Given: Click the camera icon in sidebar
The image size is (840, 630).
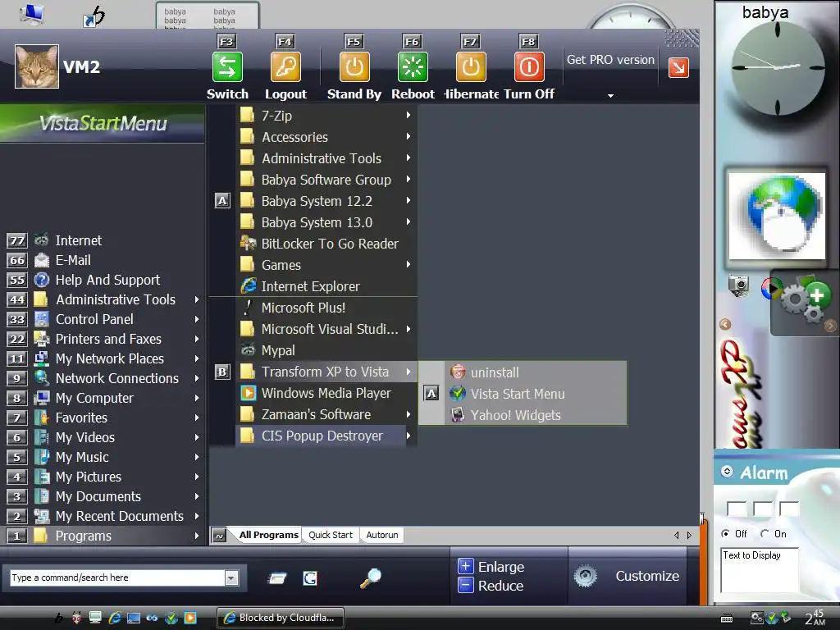Looking at the screenshot, I should click(738, 285).
